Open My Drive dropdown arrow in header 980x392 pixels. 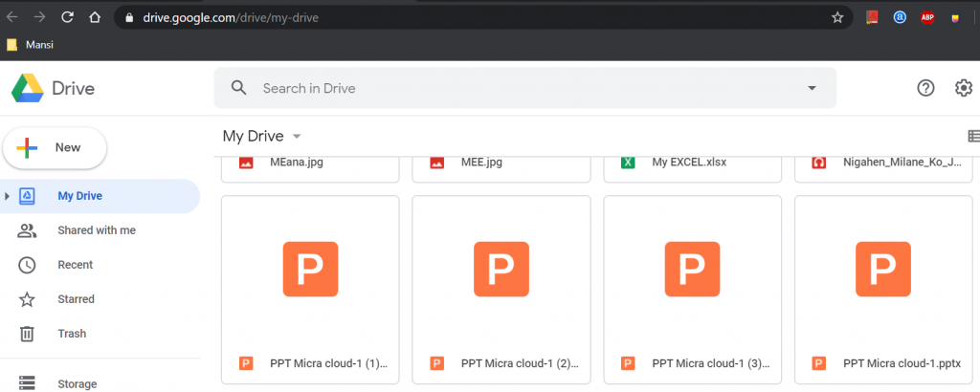(x=297, y=136)
